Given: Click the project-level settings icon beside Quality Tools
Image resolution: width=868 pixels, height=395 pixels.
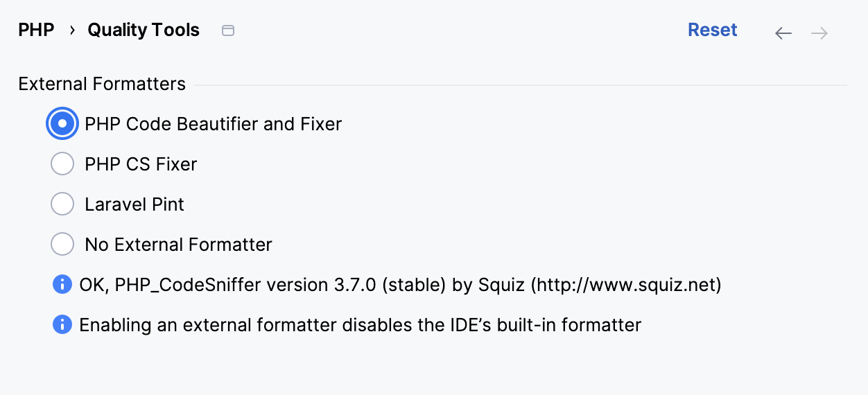Looking at the screenshot, I should tap(228, 30).
